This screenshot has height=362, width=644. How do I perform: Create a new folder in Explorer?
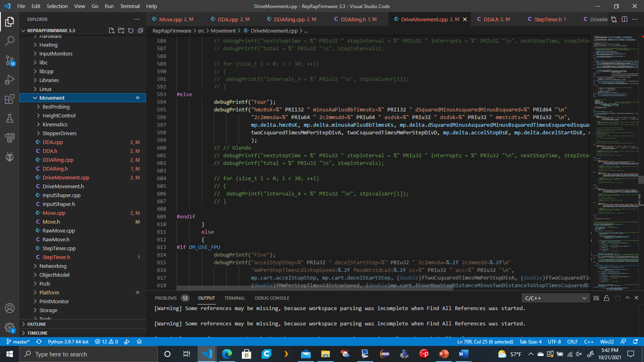click(x=121, y=31)
